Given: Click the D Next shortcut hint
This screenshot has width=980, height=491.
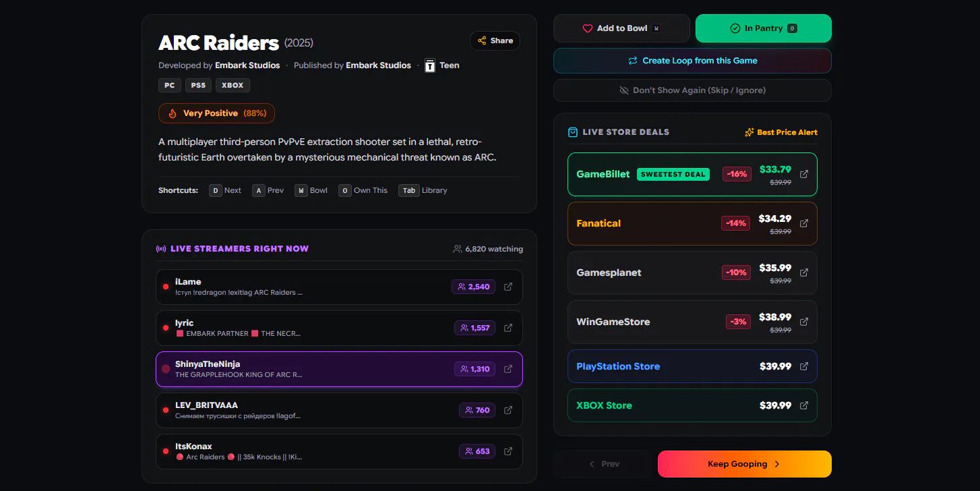Looking at the screenshot, I should click(225, 190).
